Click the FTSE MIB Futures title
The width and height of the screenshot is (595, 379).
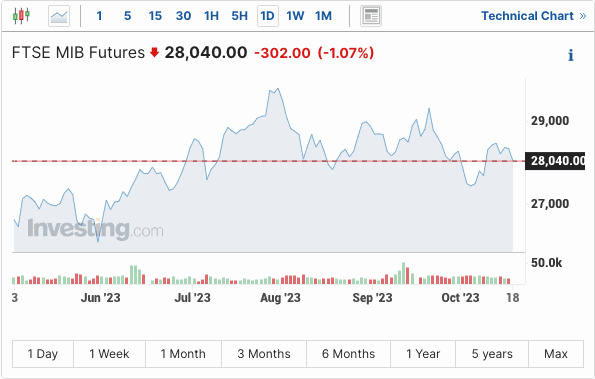[78, 52]
